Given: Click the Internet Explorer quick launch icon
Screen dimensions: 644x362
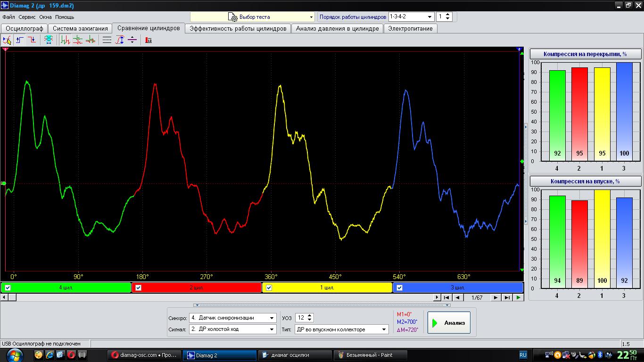Looking at the screenshot, I should 50,355.
